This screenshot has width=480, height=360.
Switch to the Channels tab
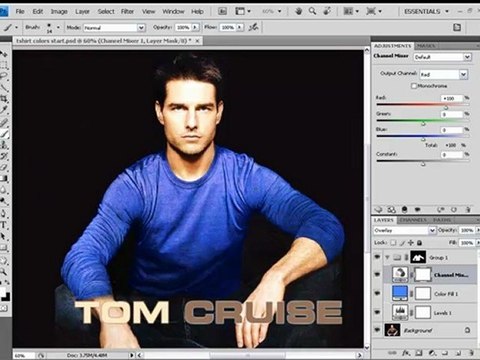click(x=413, y=220)
